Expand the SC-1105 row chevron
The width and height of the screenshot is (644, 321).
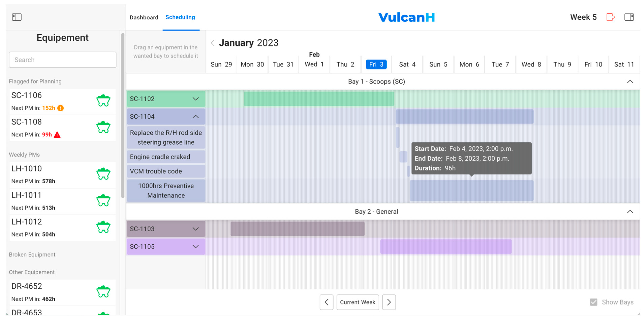(x=196, y=247)
